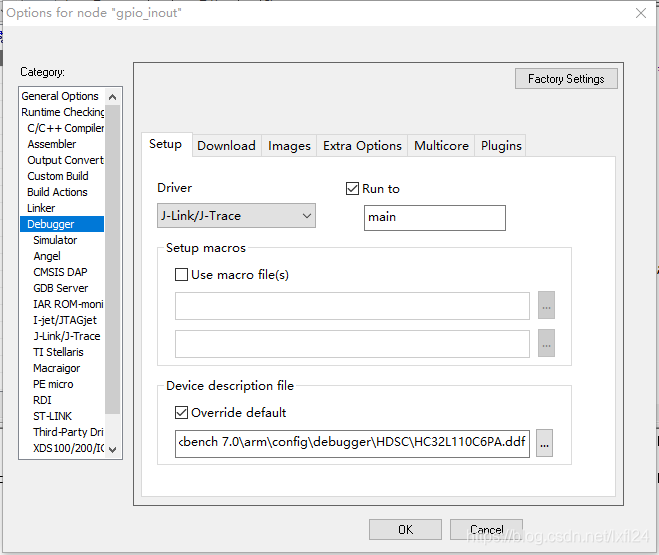This screenshot has height=555, width=659.
Task: Select GDB Server category
Action: pos(61,288)
